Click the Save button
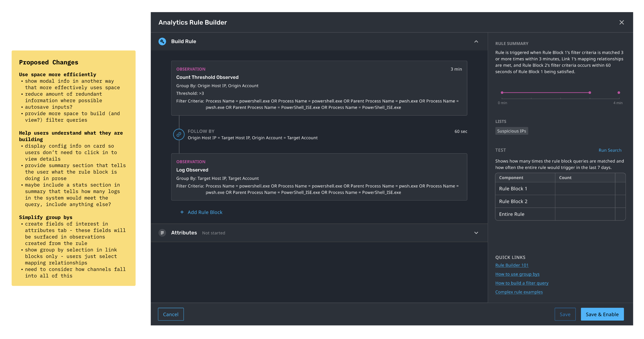The height and width of the screenshot is (339, 644). click(x=565, y=314)
